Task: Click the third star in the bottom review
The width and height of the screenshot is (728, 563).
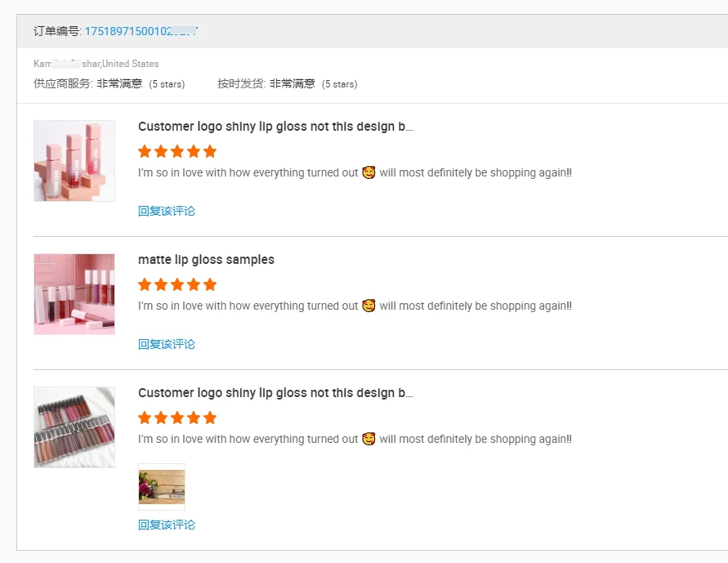Action: click(x=177, y=418)
